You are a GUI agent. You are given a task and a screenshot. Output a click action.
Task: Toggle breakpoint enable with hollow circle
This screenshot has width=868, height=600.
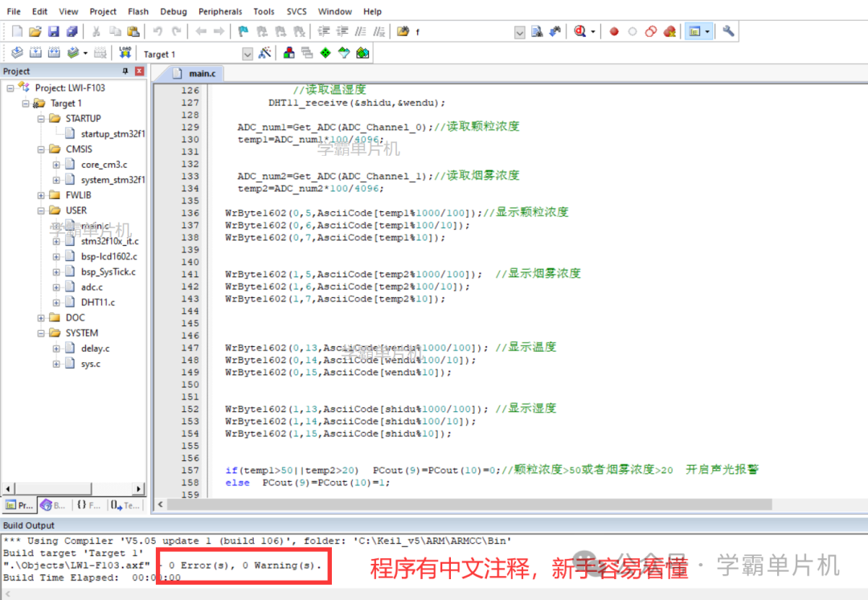(x=633, y=31)
